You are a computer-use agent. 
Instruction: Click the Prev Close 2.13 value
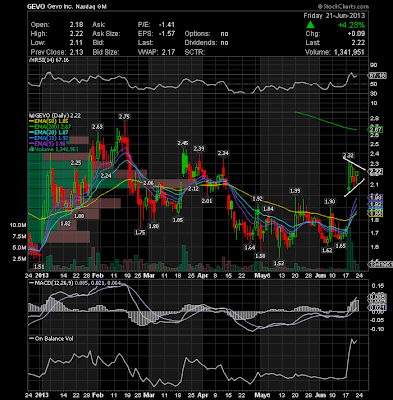[77, 52]
